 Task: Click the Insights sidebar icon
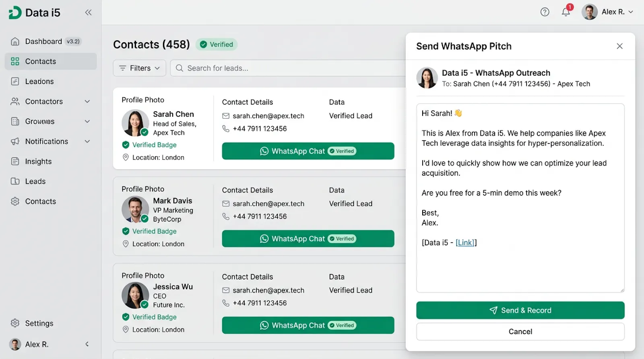[15, 161]
